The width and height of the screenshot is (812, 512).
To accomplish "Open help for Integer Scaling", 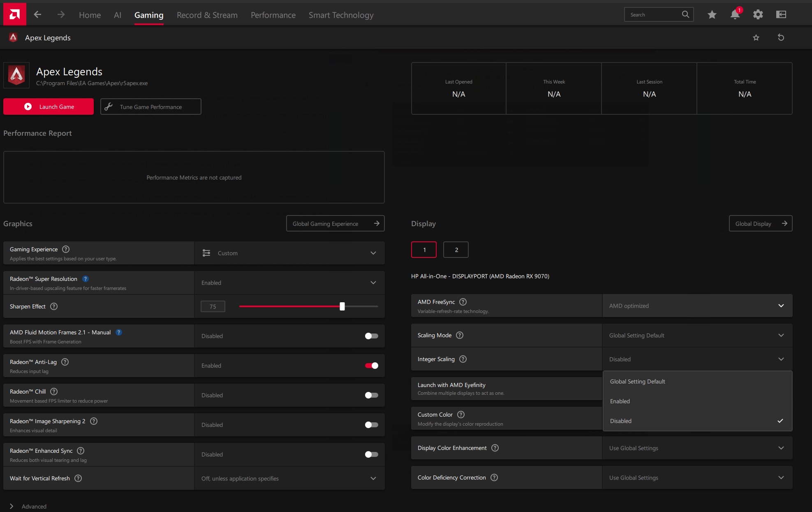I will [463, 359].
